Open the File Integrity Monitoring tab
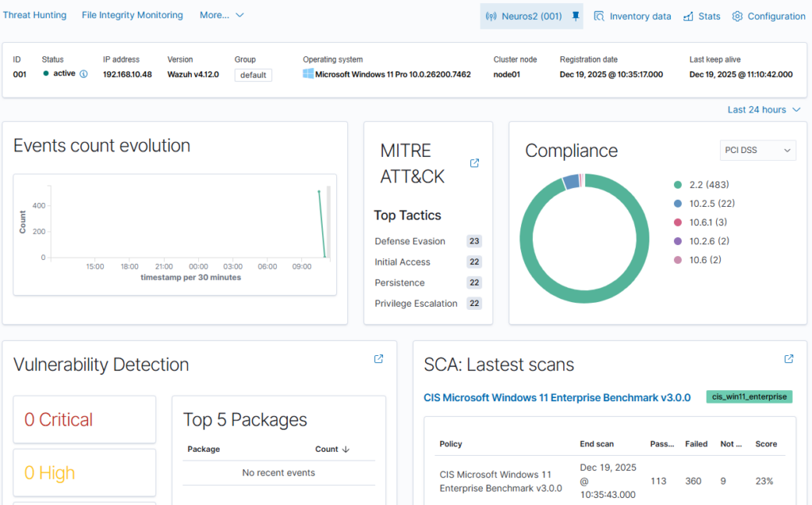Image resolution: width=812 pixels, height=505 pixels. (x=132, y=15)
